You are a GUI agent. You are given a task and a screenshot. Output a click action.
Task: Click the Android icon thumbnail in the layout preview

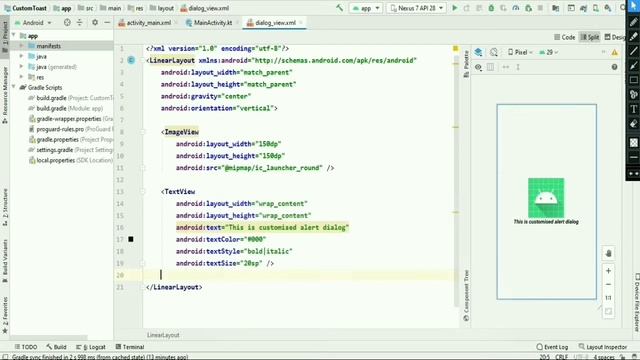(546, 198)
